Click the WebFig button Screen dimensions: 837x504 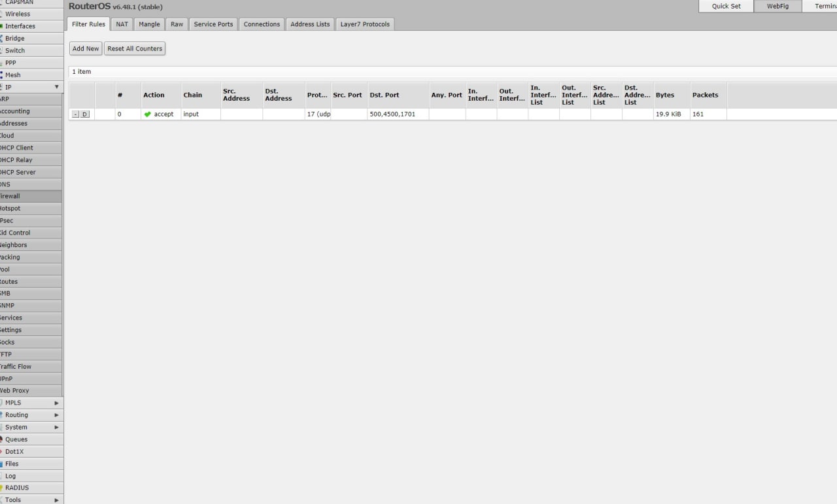pyautogui.click(x=777, y=6)
